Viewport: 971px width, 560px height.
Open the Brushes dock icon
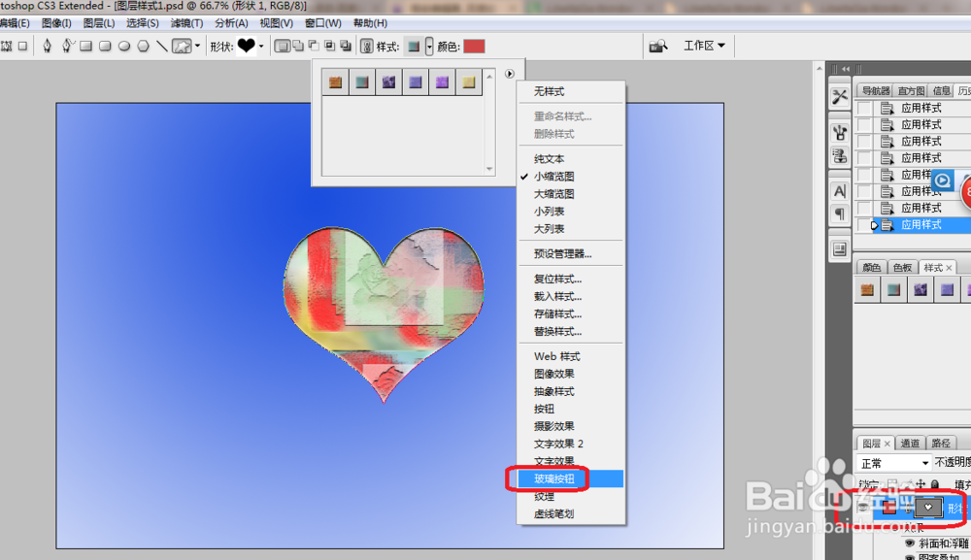click(840, 132)
